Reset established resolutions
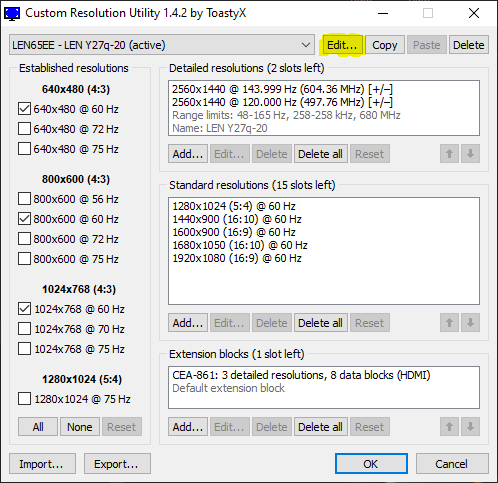This screenshot has width=498, height=483. point(122,426)
